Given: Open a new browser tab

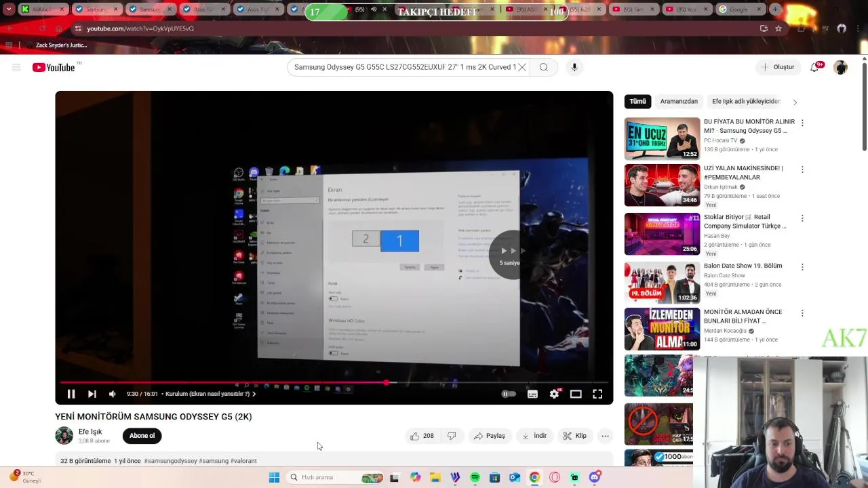Looking at the screenshot, I should click(775, 9).
